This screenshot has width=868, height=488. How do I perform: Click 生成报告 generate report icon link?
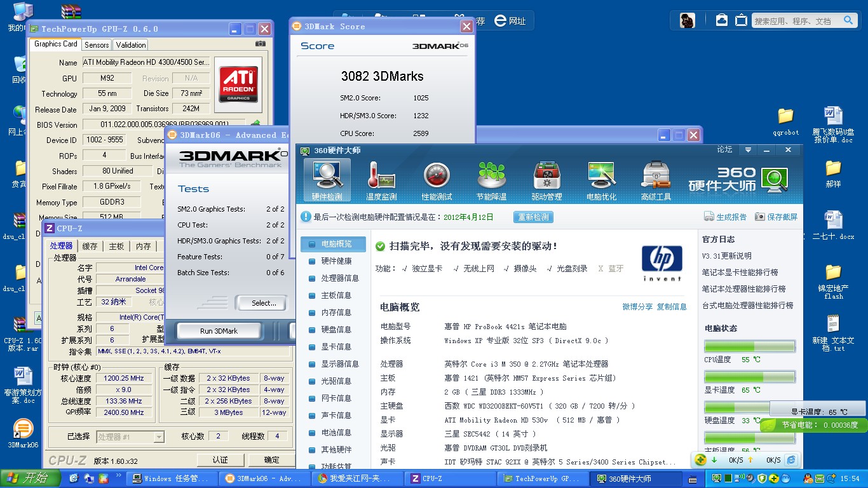[x=726, y=217]
